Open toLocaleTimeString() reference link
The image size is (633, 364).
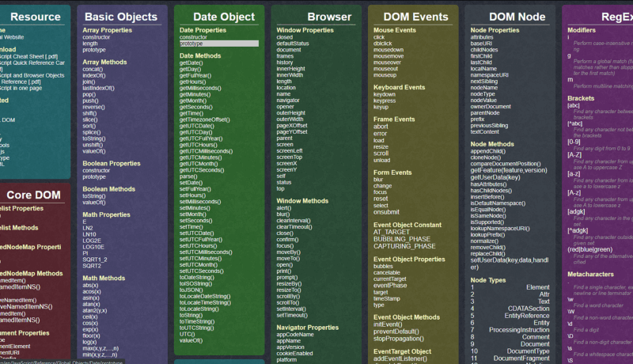pos(205,302)
